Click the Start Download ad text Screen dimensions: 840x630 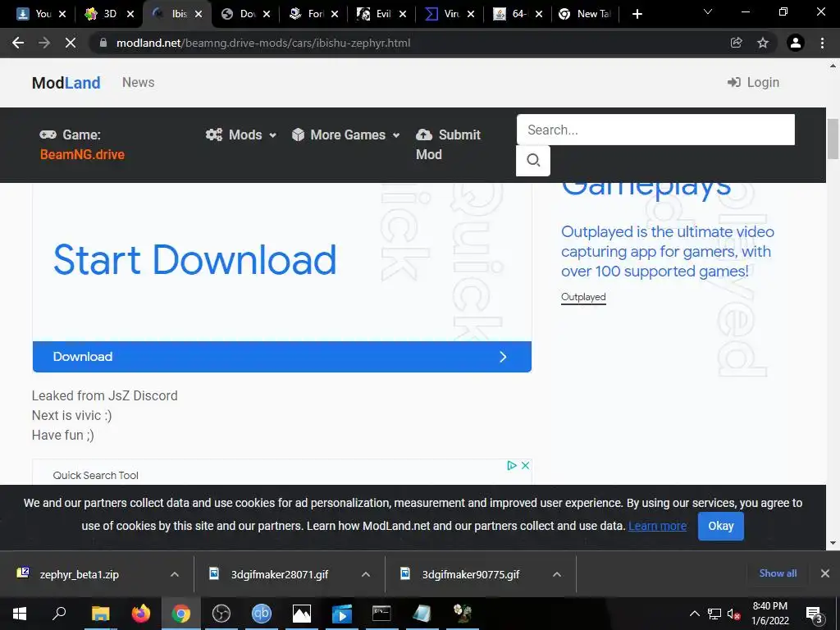(x=195, y=260)
